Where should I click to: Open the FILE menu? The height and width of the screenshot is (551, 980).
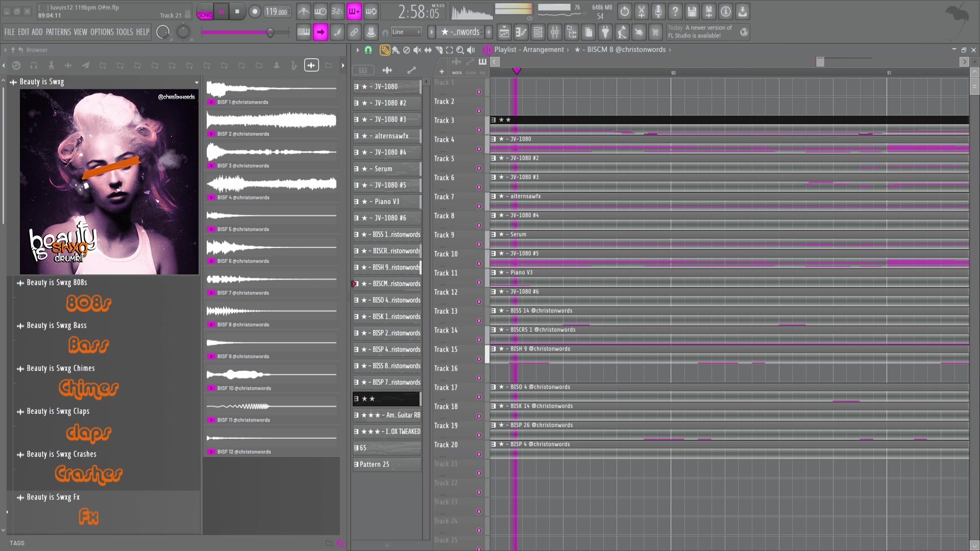10,32
